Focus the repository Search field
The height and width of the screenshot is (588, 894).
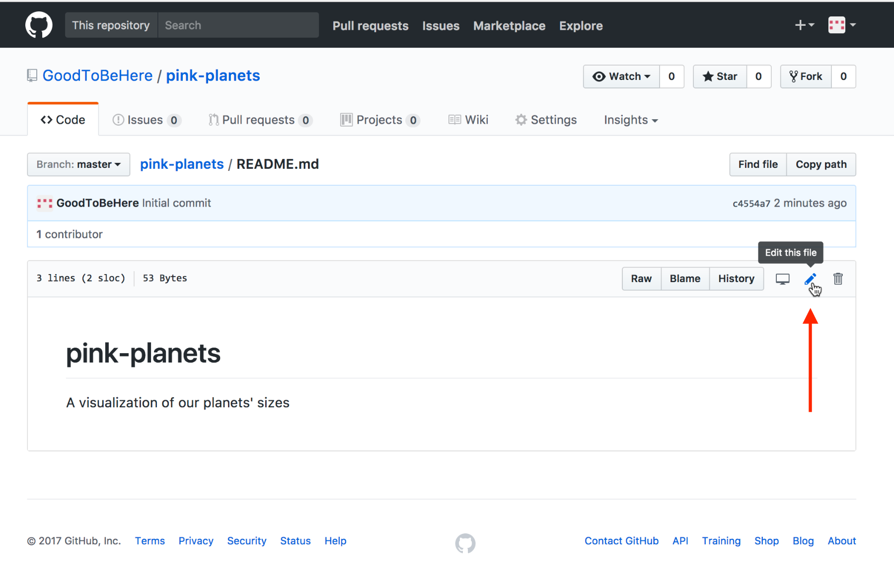(x=238, y=25)
